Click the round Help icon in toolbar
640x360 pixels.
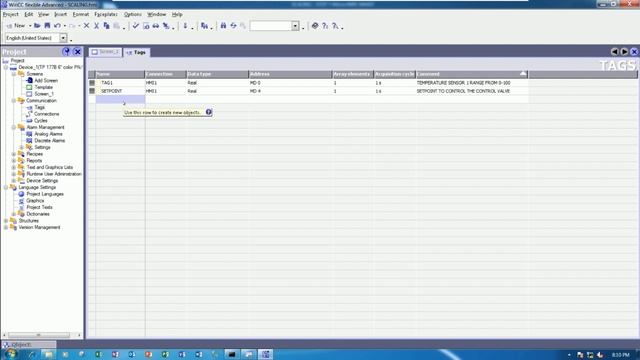coord(315,26)
